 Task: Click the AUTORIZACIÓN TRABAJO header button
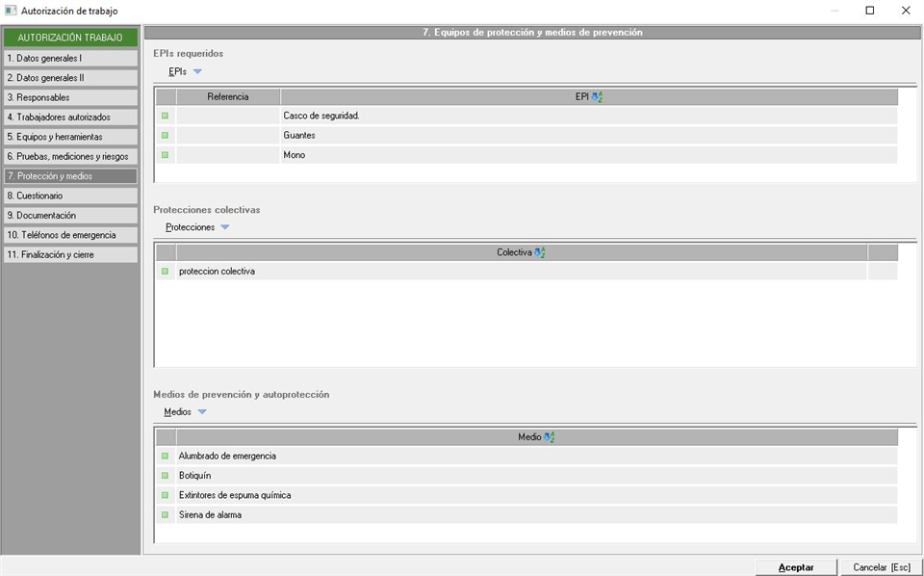pyautogui.click(x=70, y=38)
